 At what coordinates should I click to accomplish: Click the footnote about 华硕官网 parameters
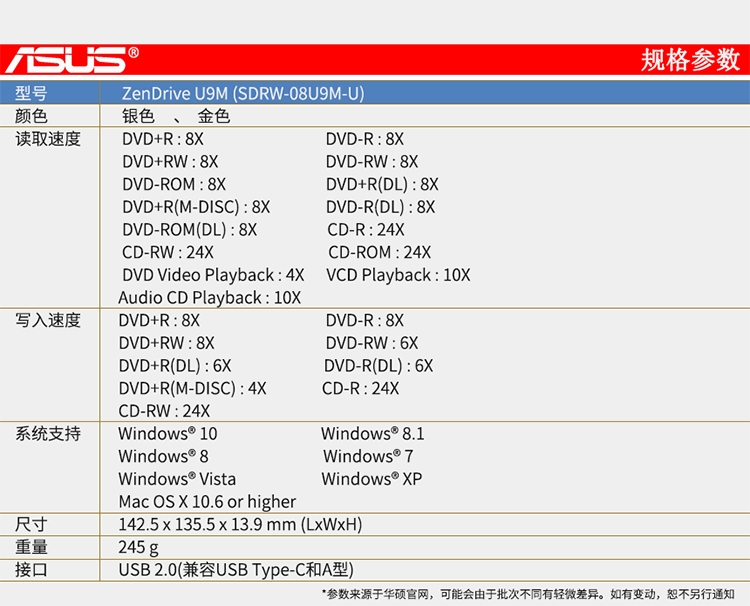[x=528, y=594]
